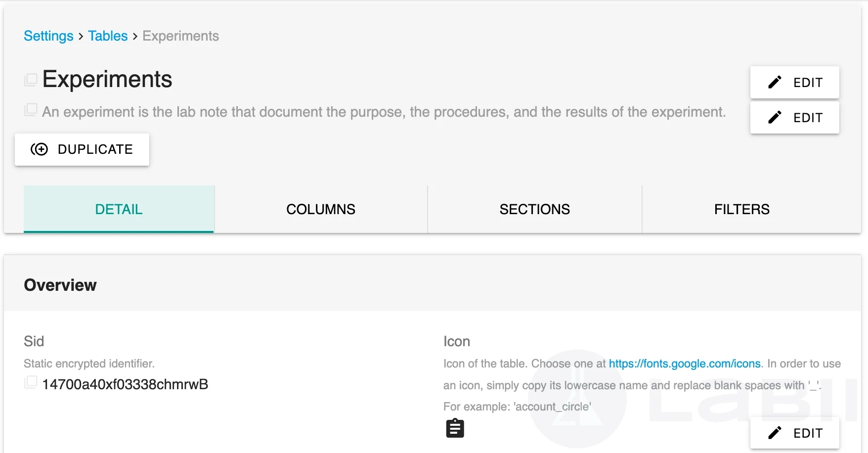This screenshot has height=453, width=868.
Task: Click the current Experiments breadcrumb item
Action: coord(180,36)
